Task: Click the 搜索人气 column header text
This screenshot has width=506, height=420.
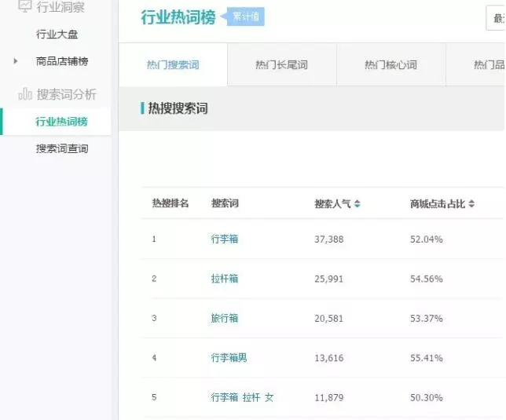Action: tap(332, 203)
